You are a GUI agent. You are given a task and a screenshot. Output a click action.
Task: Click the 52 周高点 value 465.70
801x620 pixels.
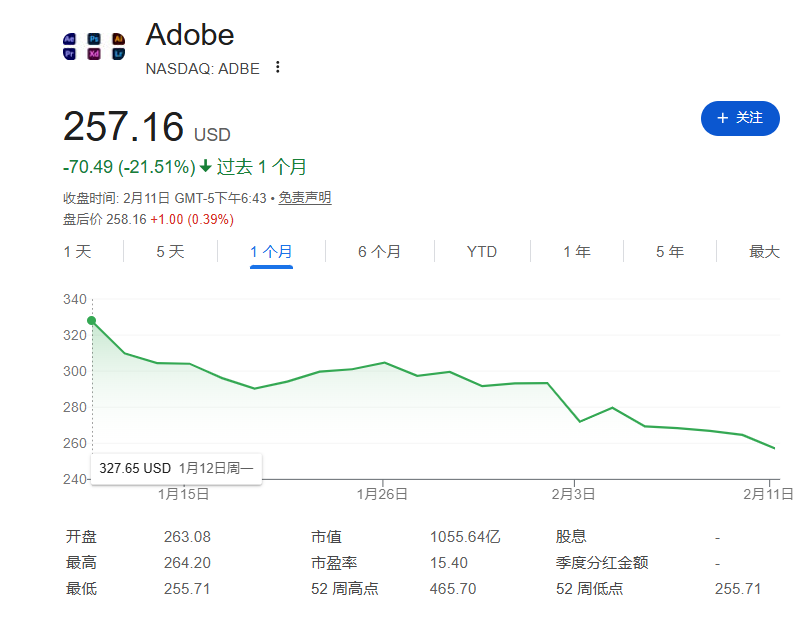click(x=453, y=589)
